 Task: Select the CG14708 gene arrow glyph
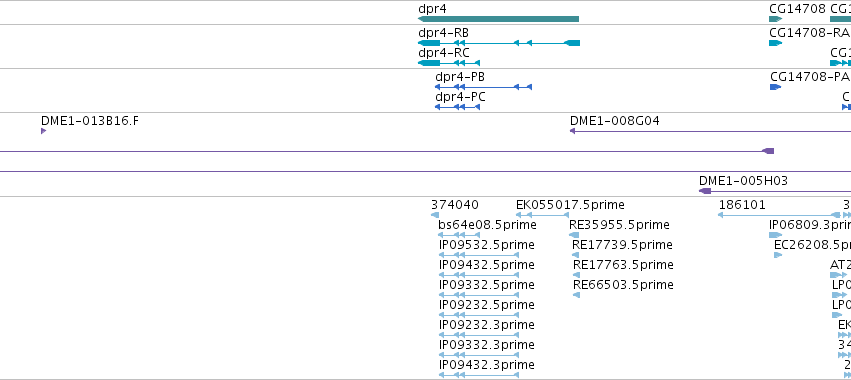[x=776, y=19]
